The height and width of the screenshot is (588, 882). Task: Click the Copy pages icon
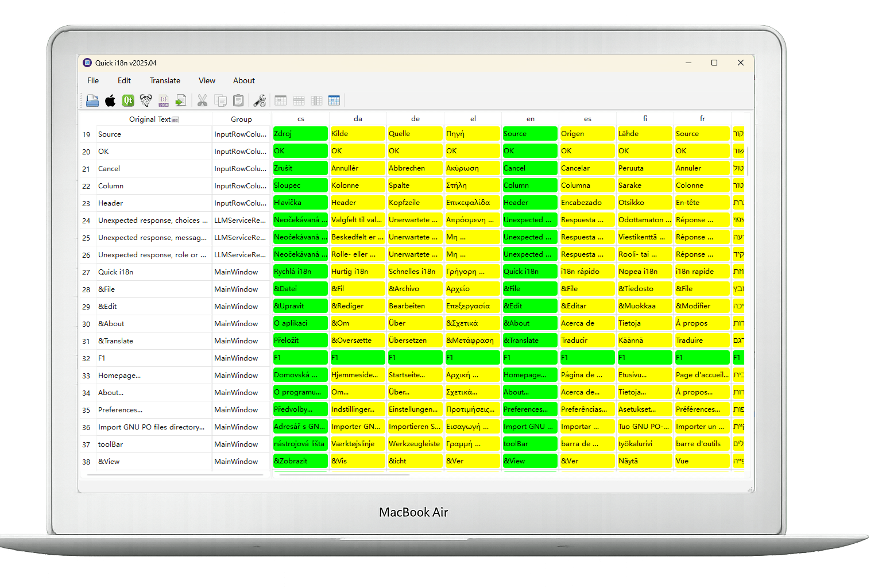click(x=220, y=100)
